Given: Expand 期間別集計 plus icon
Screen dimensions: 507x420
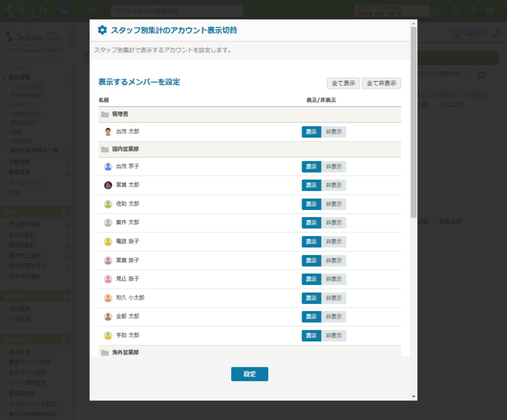Looking at the screenshot, I should pyautogui.click(x=68, y=246).
